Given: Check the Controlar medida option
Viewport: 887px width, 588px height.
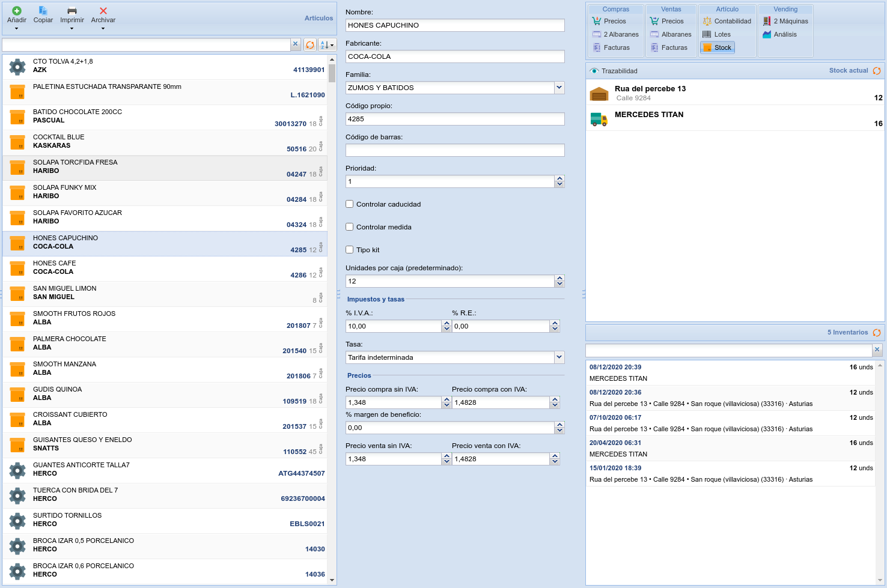Looking at the screenshot, I should click(x=350, y=227).
